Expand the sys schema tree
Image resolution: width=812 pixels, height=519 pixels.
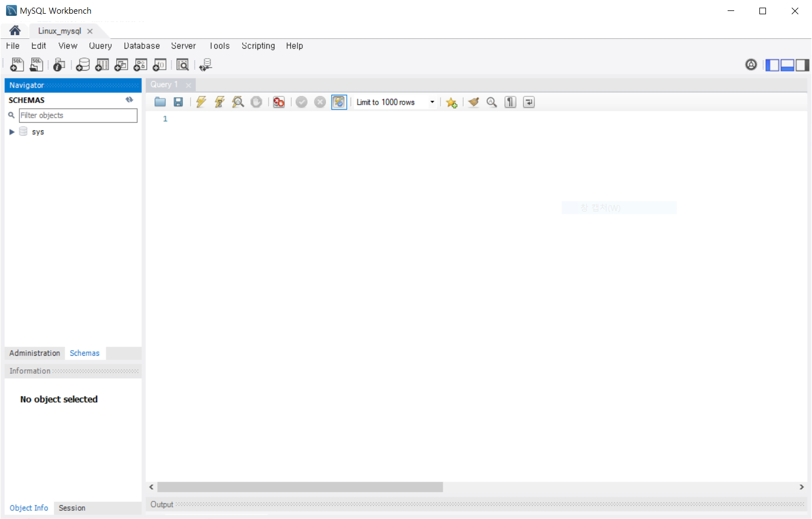(x=12, y=132)
